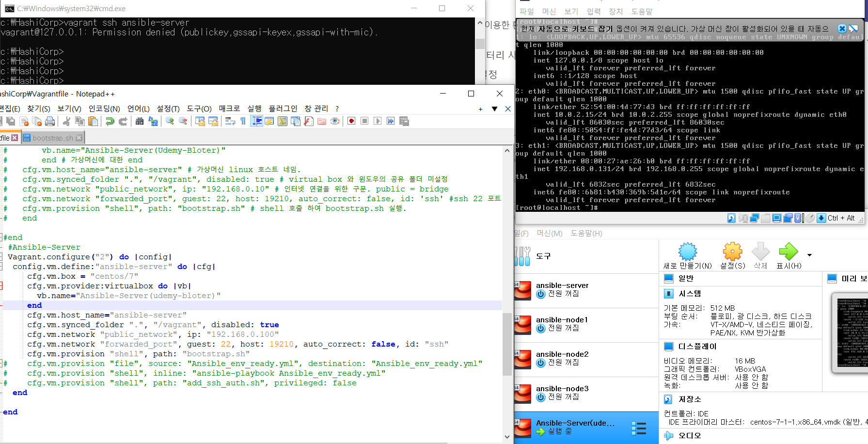The height and width of the screenshot is (444, 868).
Task: Play back the recorded macro icon
Action: tap(378, 121)
